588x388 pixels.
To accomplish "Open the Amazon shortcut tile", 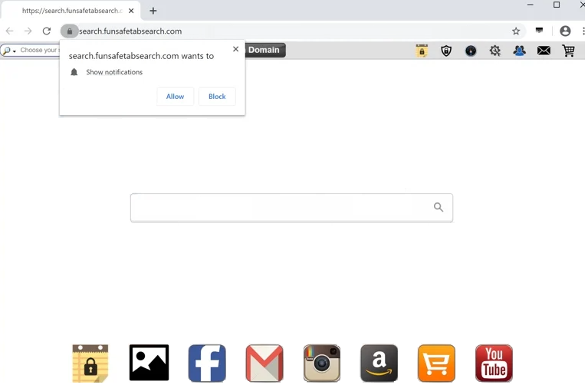I will (x=379, y=363).
